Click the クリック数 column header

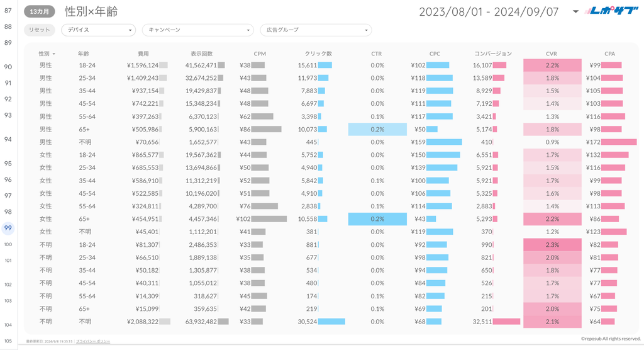[318, 54]
